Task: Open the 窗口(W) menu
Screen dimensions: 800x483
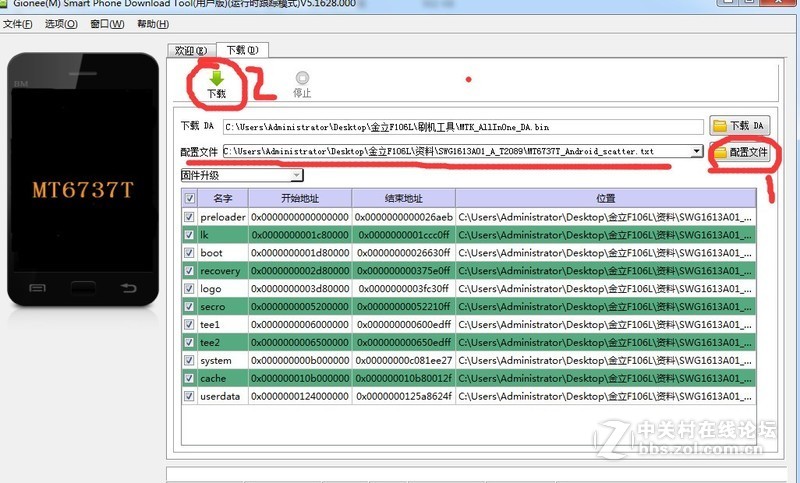Action: click(x=107, y=24)
